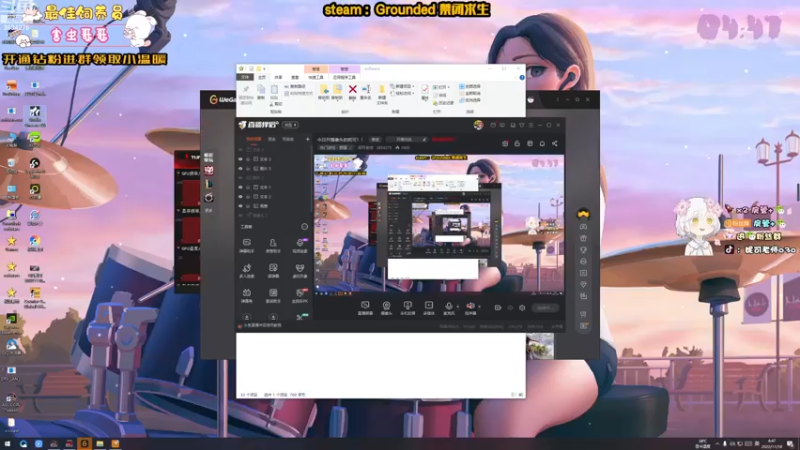Image resolution: width=800 pixels, height=450 pixels.
Task: Open the Google Chrome desktop shortcut
Action: tap(35, 241)
